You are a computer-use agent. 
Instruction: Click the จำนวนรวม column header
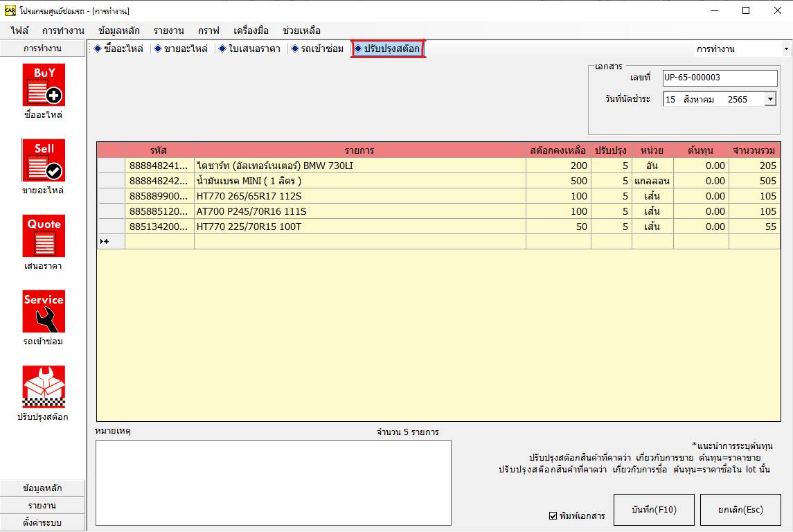click(754, 150)
